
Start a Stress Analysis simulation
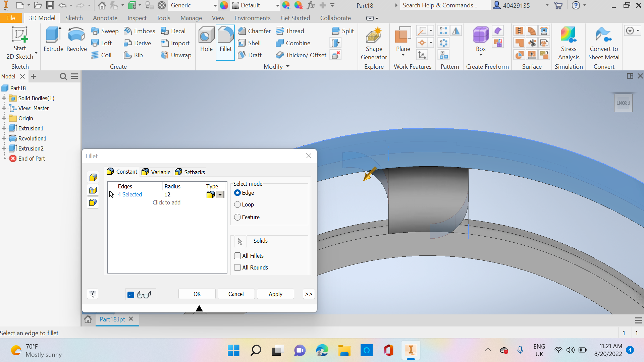569,36
